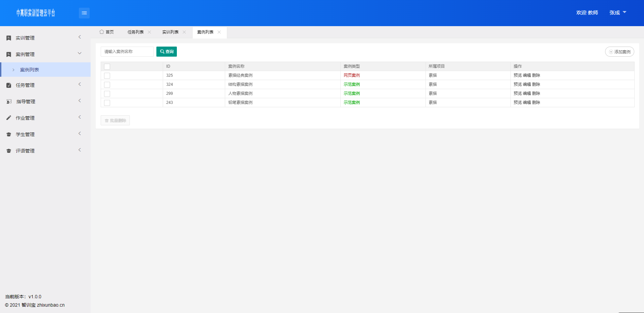Click the 作业管理 pencil icon

click(9, 118)
